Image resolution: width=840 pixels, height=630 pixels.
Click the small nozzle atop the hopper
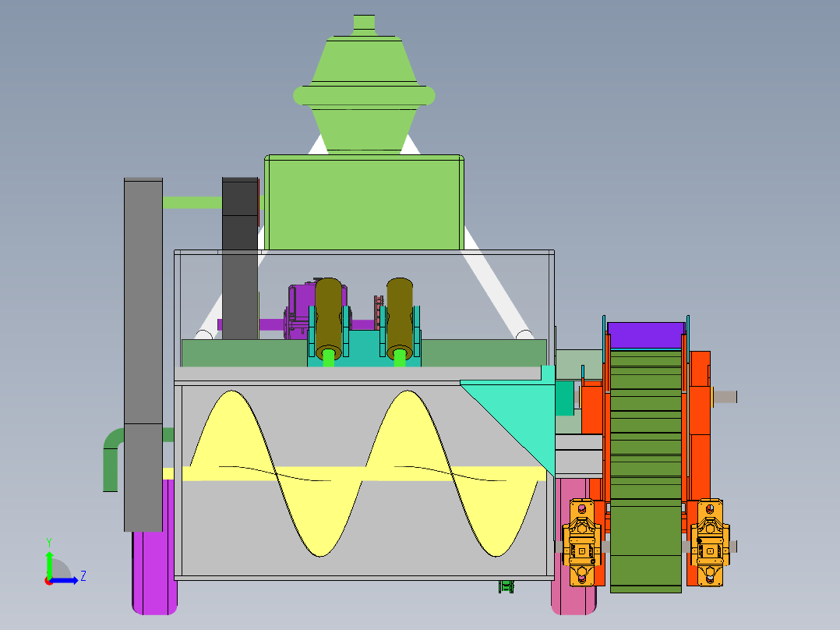[364, 24]
